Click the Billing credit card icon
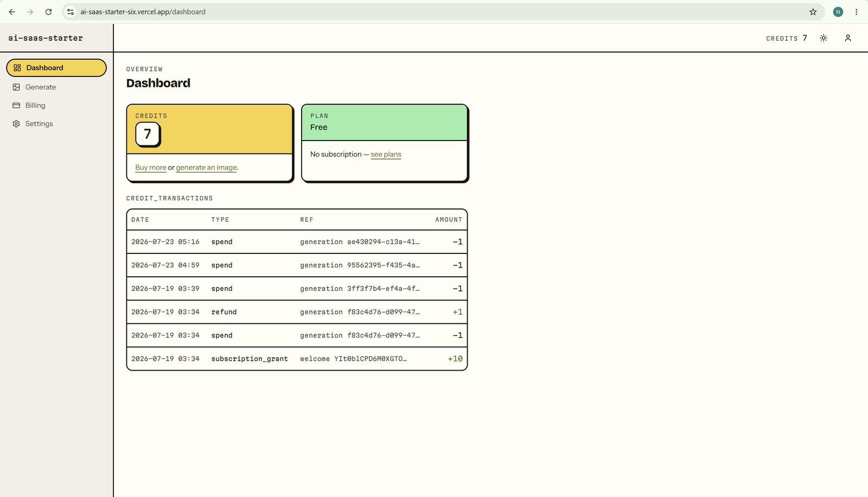 tap(16, 105)
